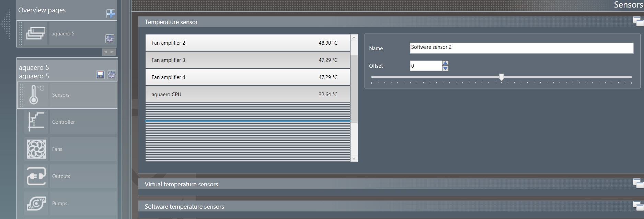Viewport: 644px width, 219px height.
Task: Add a new overview page with plus icon
Action: [111, 13]
